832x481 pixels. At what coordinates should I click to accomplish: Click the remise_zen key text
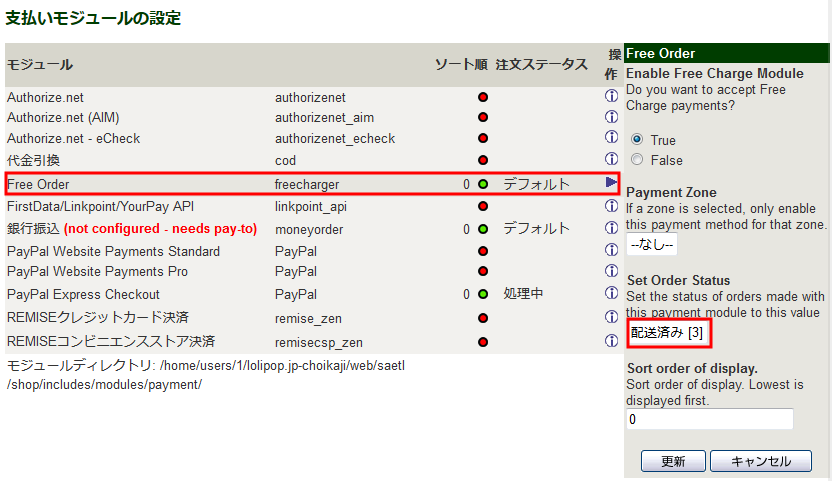tap(308, 319)
